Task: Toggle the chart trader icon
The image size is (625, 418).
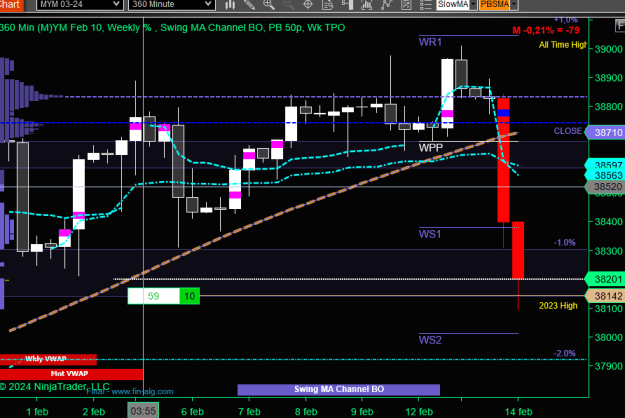Action: 347,5
